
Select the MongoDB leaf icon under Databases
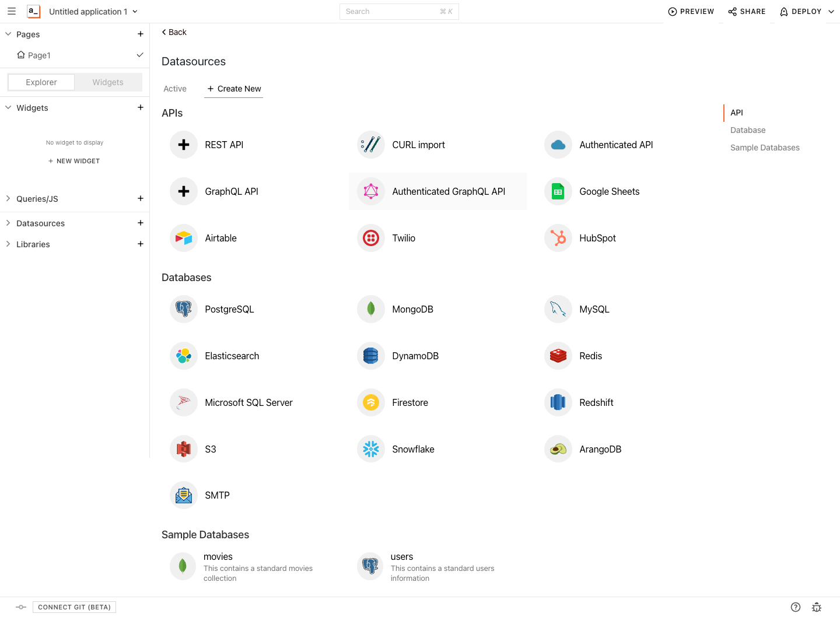pyautogui.click(x=371, y=309)
